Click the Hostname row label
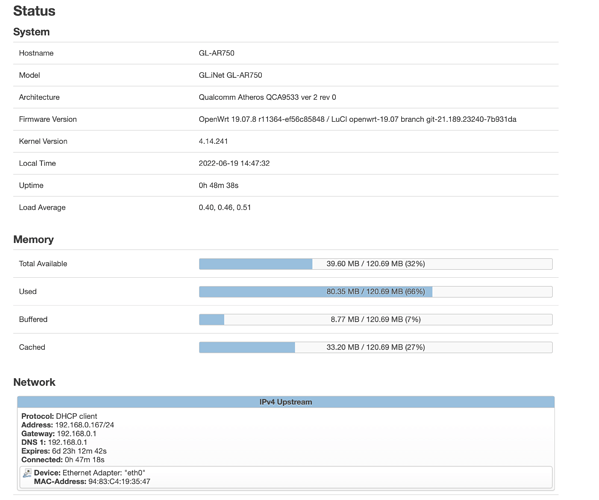This screenshot has height=500, width=599. click(36, 53)
